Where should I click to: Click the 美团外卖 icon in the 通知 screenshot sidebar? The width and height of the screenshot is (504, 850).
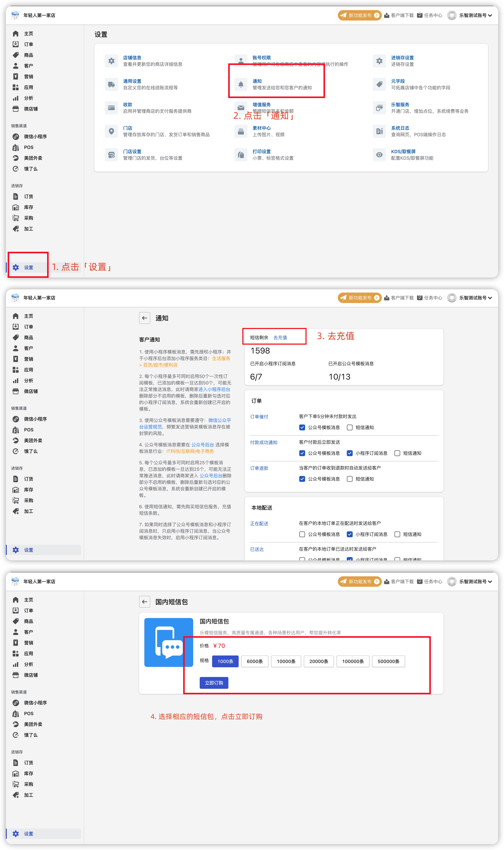(x=16, y=440)
